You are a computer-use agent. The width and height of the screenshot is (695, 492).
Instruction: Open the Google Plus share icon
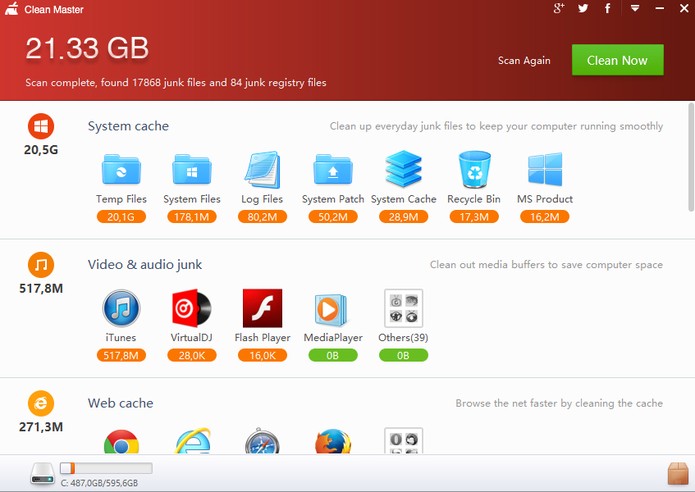click(x=558, y=8)
